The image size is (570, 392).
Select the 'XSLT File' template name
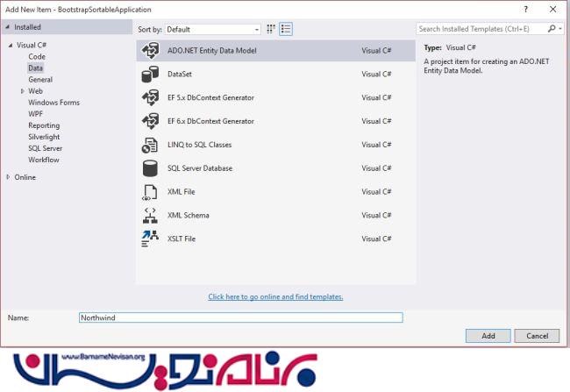click(x=182, y=239)
